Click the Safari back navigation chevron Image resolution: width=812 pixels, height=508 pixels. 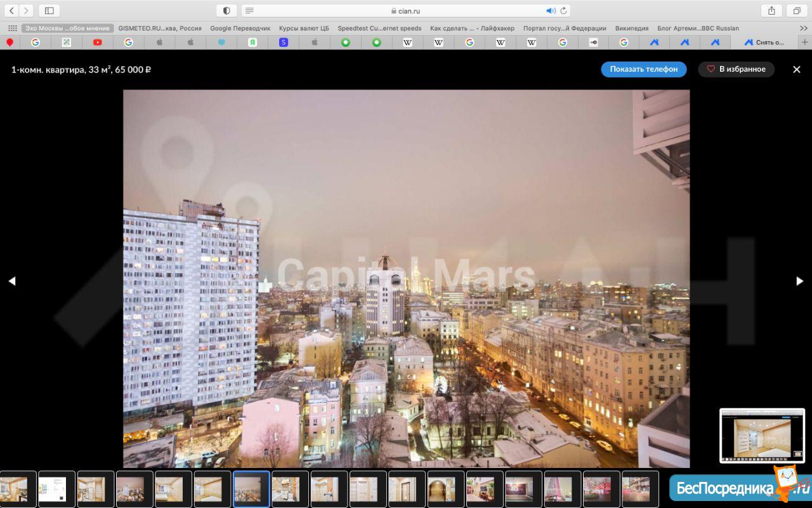coord(11,11)
